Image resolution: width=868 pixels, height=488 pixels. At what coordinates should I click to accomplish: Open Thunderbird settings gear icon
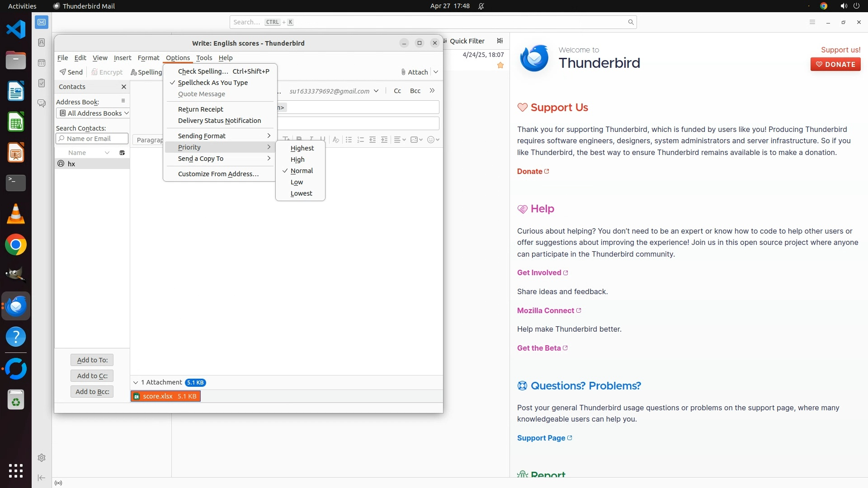click(42, 458)
